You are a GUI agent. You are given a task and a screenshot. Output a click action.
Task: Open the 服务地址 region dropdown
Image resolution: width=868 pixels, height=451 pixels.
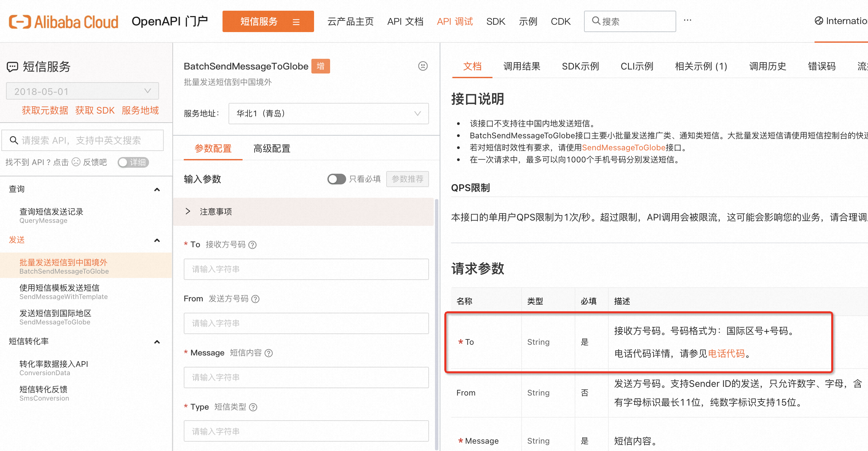(x=328, y=114)
